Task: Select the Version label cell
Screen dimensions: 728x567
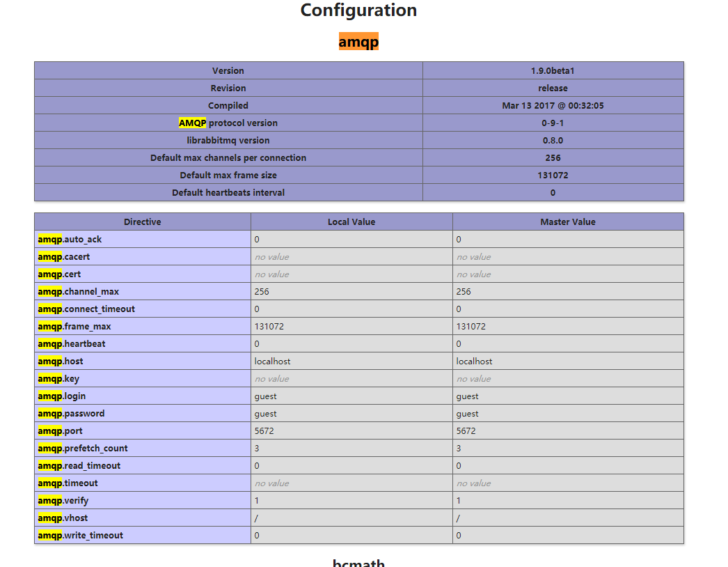Action: (x=228, y=70)
